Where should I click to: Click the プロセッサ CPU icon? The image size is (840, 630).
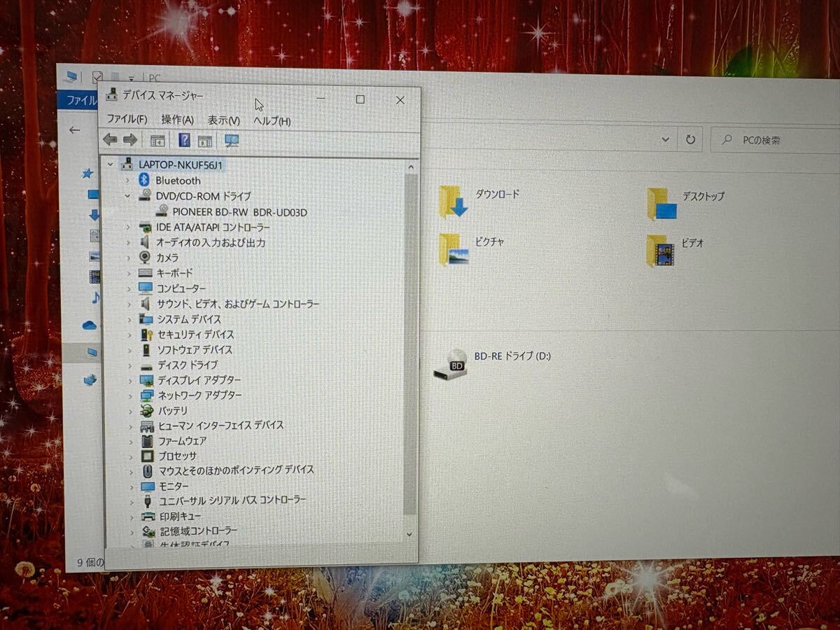tap(148, 456)
